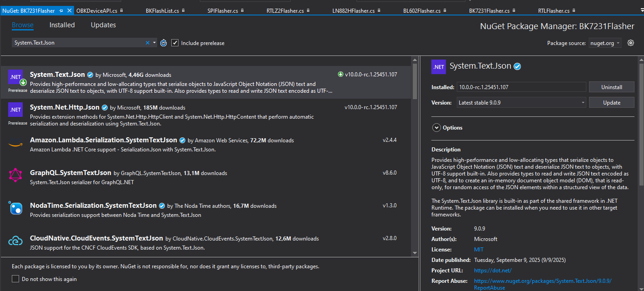Open the MIT license link
This screenshot has width=644, height=291.
[x=479, y=250]
